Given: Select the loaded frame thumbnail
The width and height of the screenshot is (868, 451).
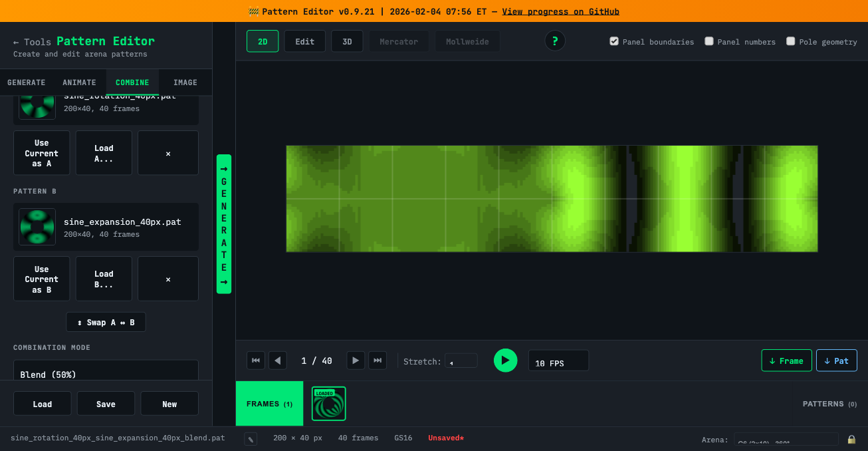Looking at the screenshot, I should tap(329, 404).
